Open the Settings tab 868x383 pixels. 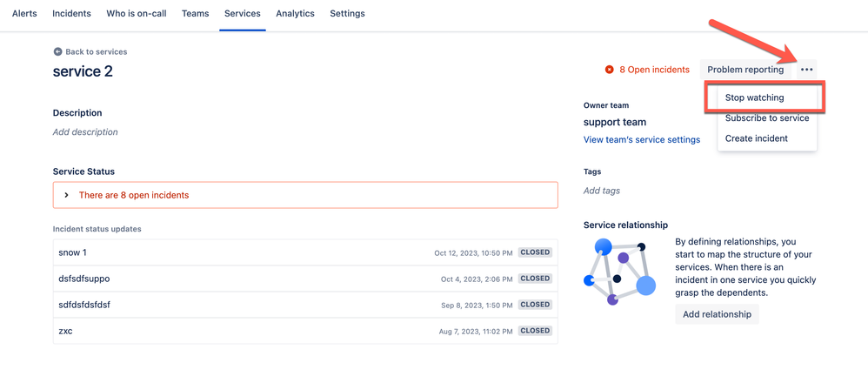347,13
